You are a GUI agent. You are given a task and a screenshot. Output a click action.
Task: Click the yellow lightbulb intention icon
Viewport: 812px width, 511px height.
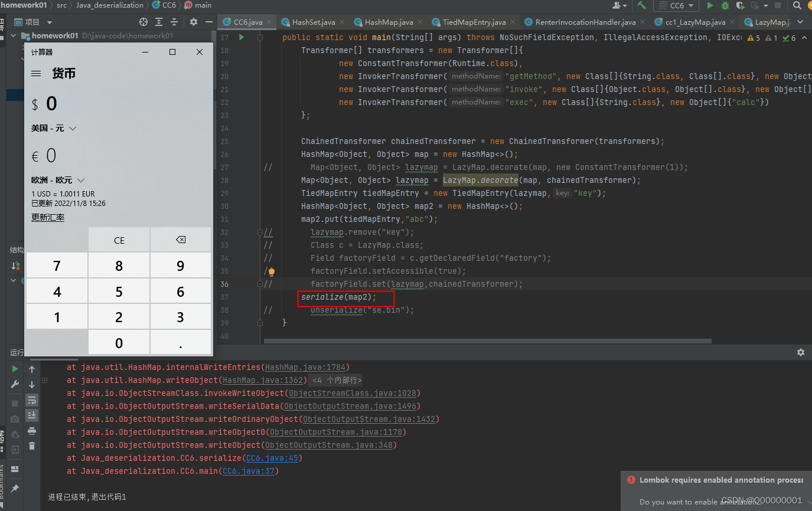tap(272, 271)
